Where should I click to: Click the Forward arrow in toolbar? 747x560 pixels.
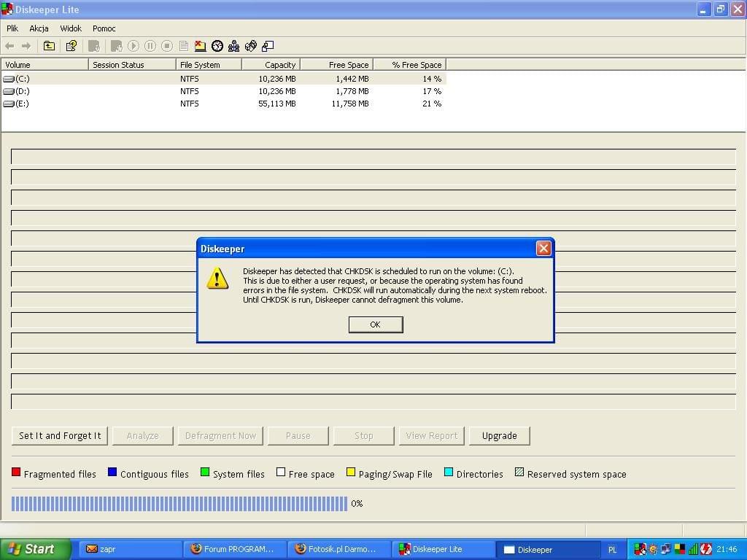click(x=26, y=46)
